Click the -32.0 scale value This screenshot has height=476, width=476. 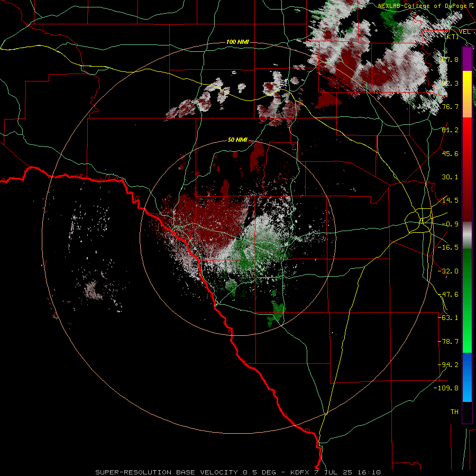coord(448,271)
